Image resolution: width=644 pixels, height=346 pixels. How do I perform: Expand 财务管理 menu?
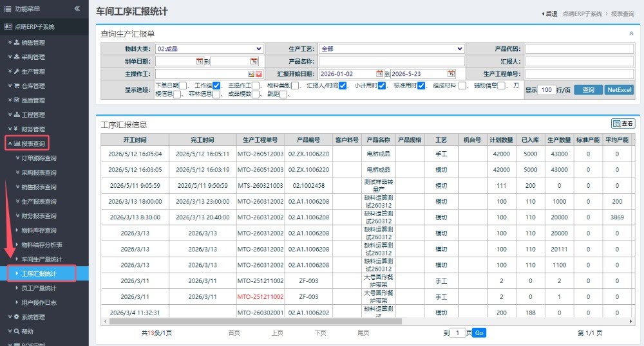click(33, 129)
